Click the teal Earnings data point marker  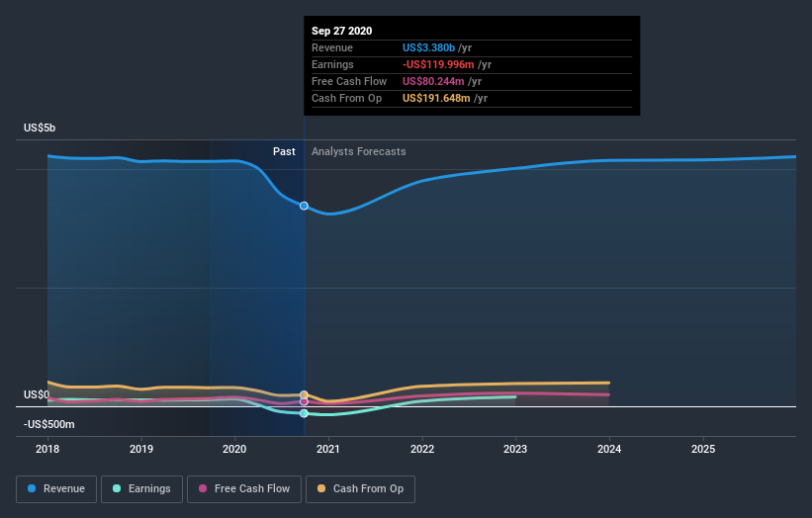pyautogui.click(x=304, y=413)
